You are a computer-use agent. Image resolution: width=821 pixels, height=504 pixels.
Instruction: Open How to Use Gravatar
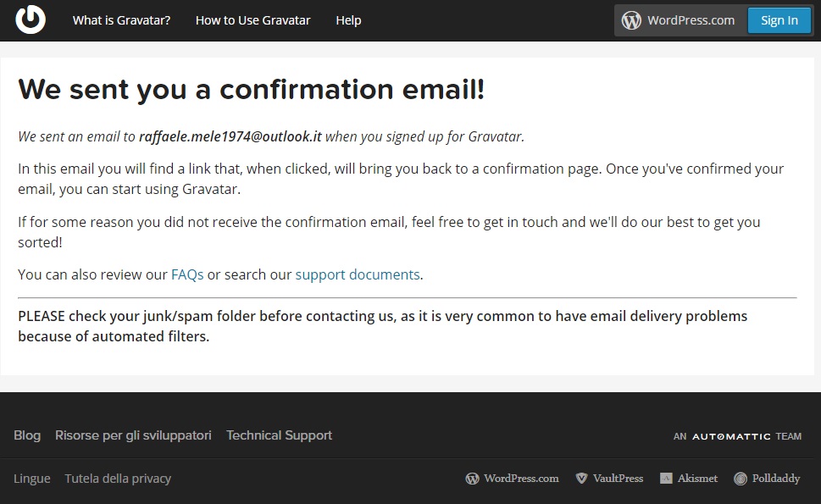coord(252,19)
